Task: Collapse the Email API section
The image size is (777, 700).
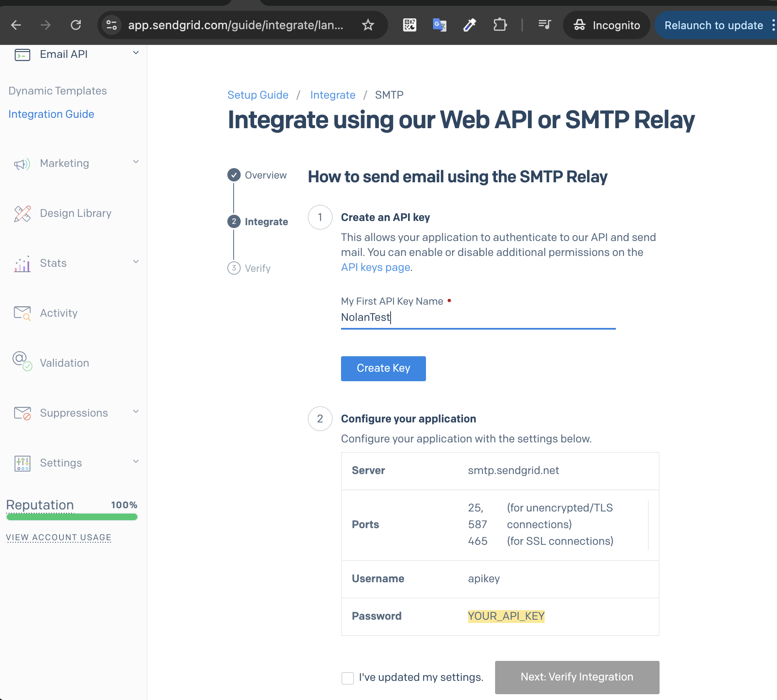Action: coord(136,53)
